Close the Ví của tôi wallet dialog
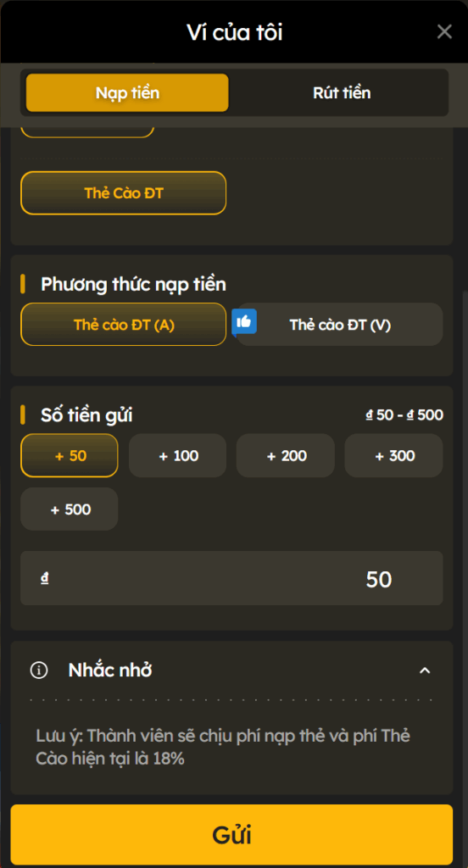The height and width of the screenshot is (868, 468). pos(444,32)
